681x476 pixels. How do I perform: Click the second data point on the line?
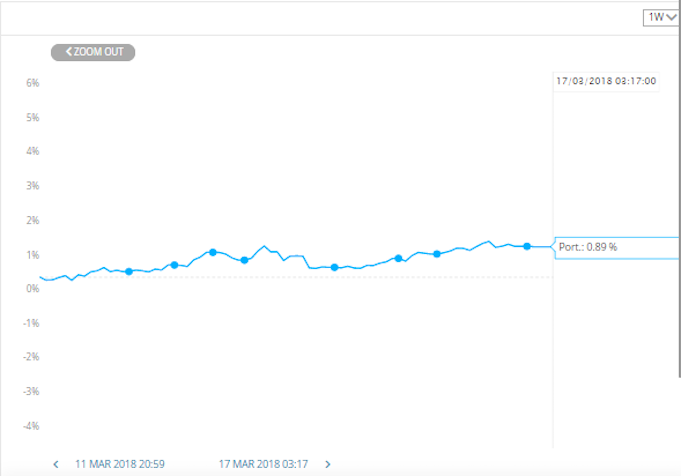(174, 265)
